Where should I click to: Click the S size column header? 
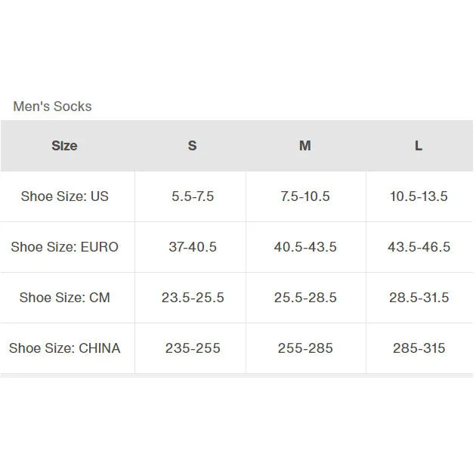click(192, 146)
